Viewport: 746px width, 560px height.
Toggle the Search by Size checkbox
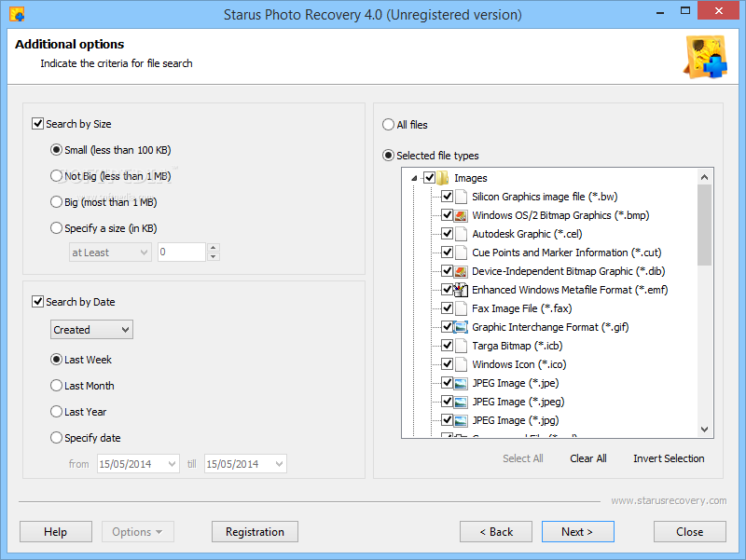point(37,124)
